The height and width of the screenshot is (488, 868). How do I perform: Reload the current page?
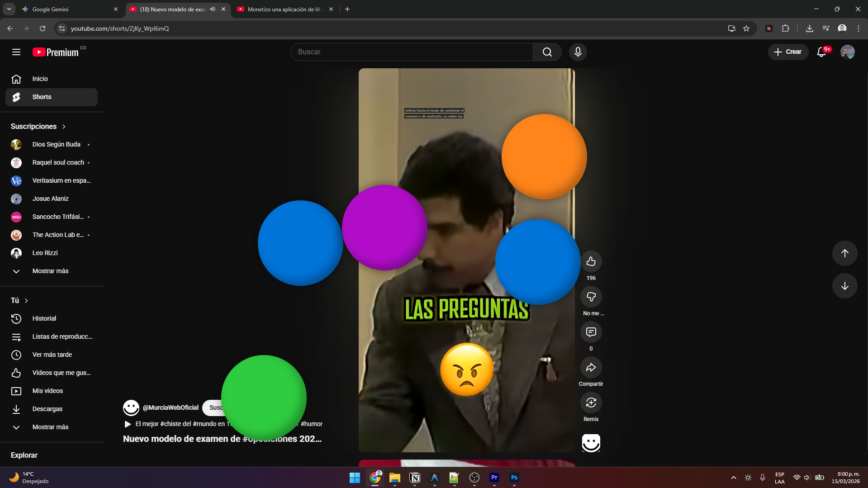[43, 28]
